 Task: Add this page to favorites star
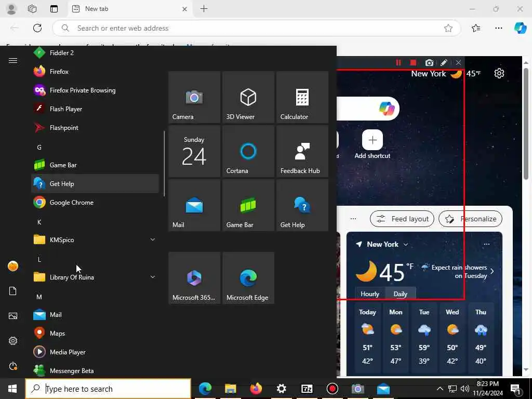(x=448, y=28)
